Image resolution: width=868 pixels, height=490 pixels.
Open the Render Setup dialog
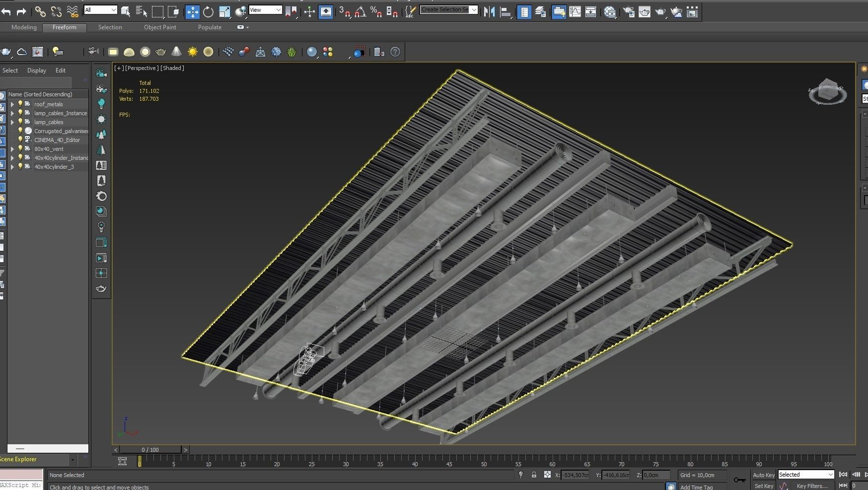click(629, 11)
